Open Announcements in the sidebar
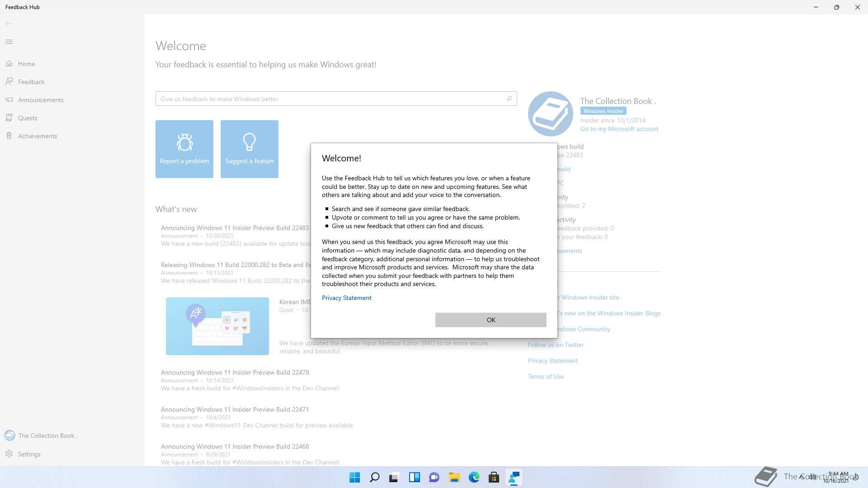The height and width of the screenshot is (488, 868). coord(72,100)
